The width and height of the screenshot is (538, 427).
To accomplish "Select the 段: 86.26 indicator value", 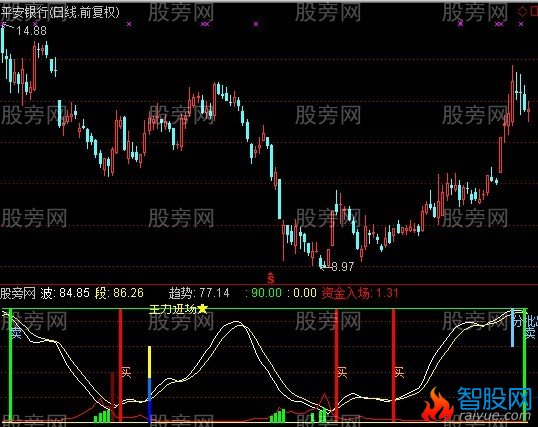I will [119, 293].
